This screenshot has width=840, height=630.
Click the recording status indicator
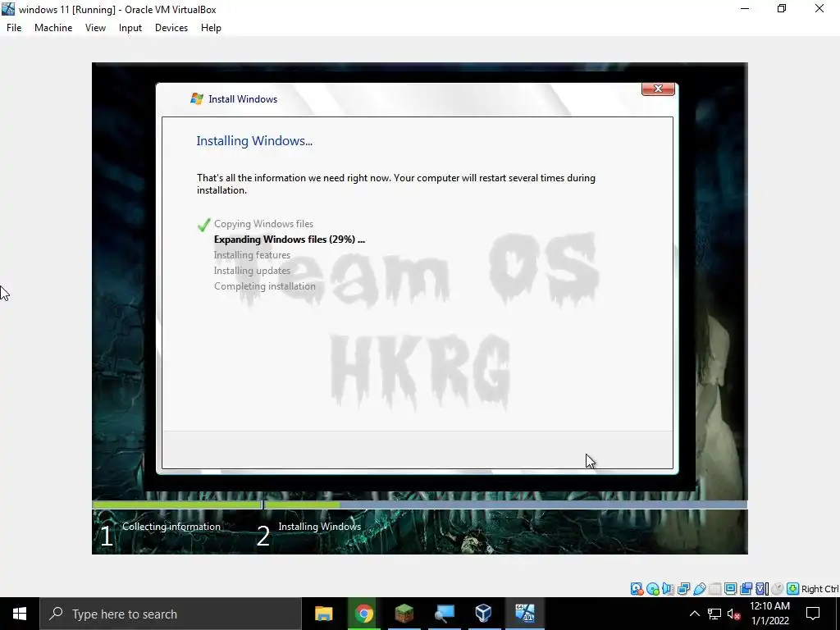746,589
